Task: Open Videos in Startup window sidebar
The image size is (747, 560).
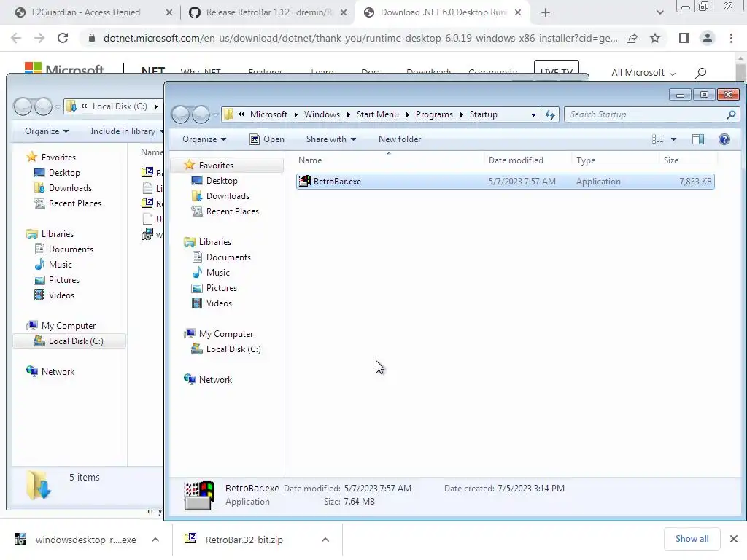Action: [x=219, y=303]
